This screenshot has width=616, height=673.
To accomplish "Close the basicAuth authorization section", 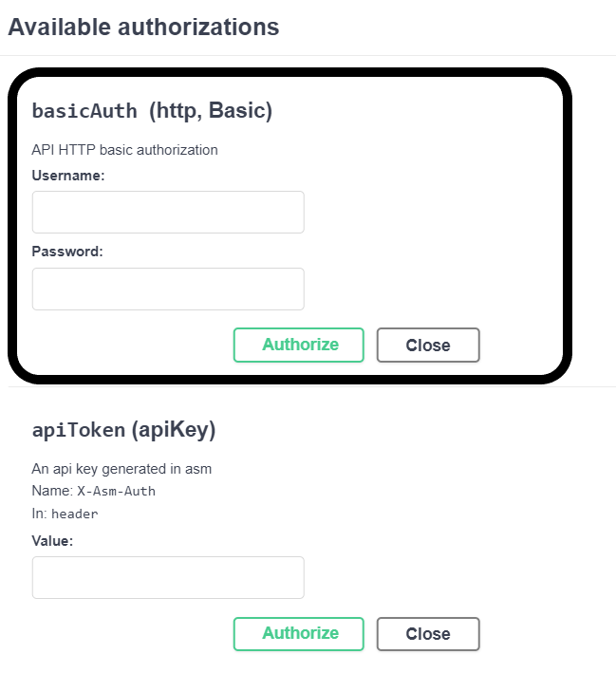I will 428,346.
